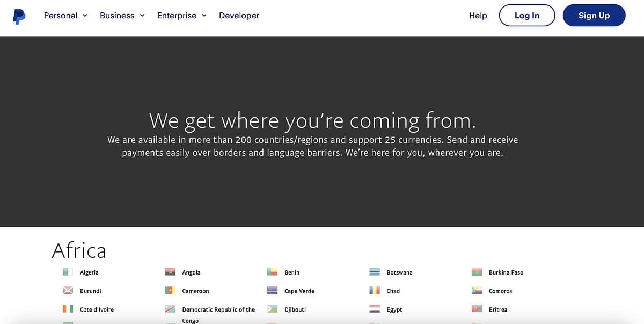The image size is (644, 324).
Task: Choose the Egypt country link
Action: 394,309
